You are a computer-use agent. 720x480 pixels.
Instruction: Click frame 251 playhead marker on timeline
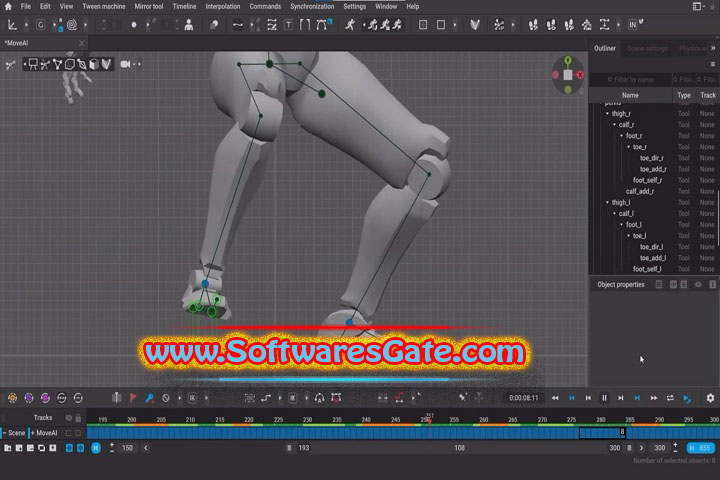[x=429, y=418]
